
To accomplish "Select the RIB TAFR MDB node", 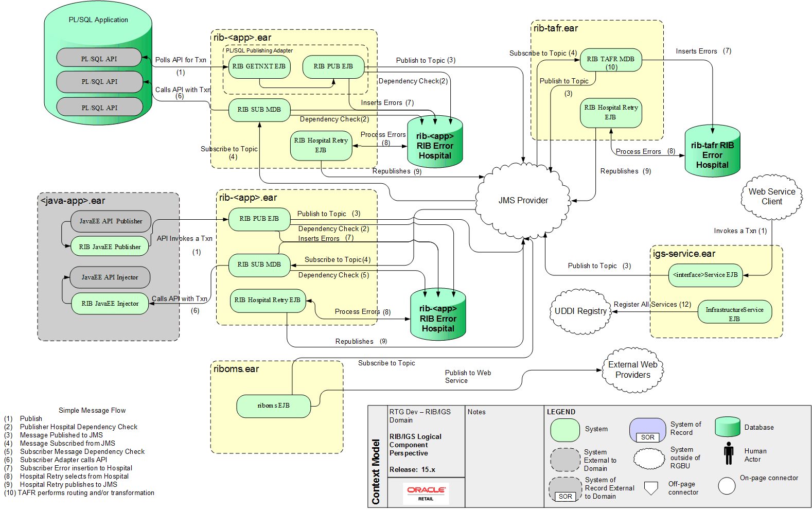I will coord(611,60).
